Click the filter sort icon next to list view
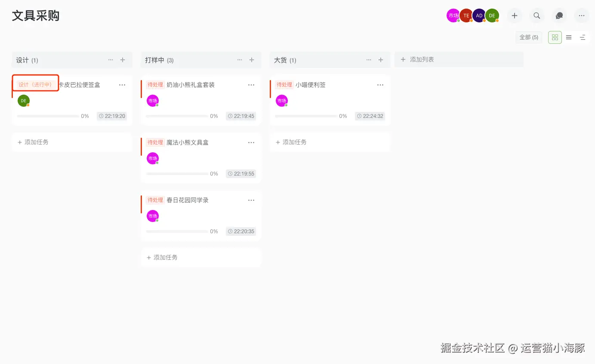The image size is (595, 364). [583, 37]
